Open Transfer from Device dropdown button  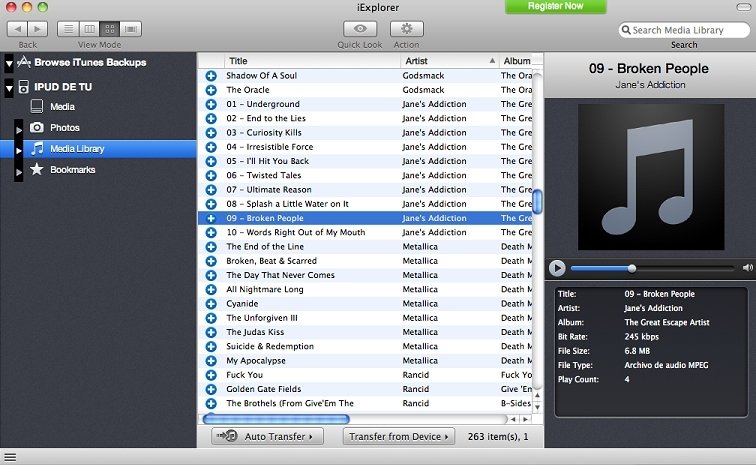click(x=399, y=436)
